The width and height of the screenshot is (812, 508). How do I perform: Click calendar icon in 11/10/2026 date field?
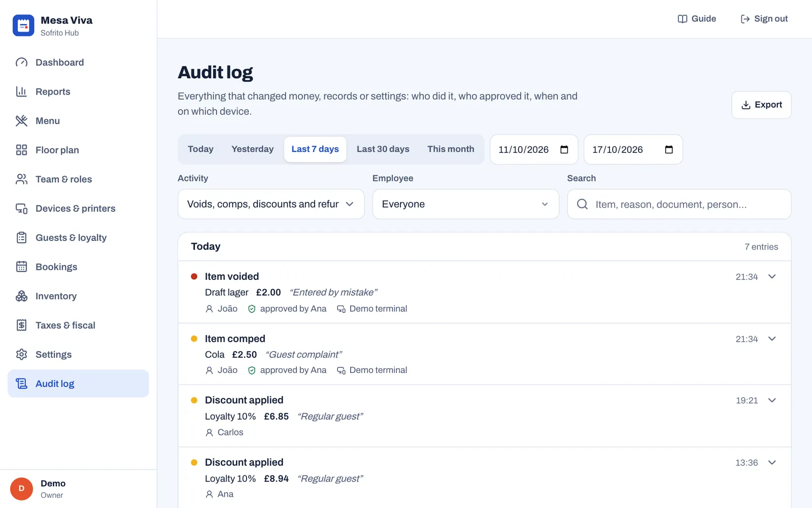[x=564, y=149]
